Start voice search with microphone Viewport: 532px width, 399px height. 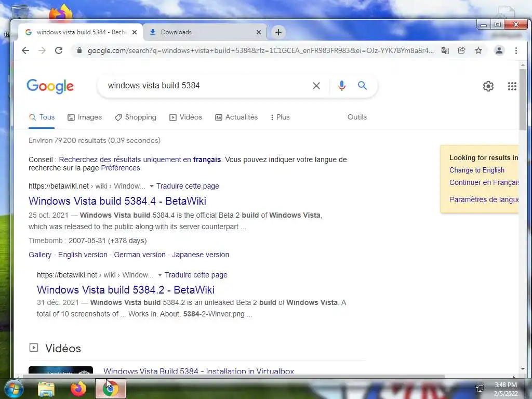click(x=342, y=86)
